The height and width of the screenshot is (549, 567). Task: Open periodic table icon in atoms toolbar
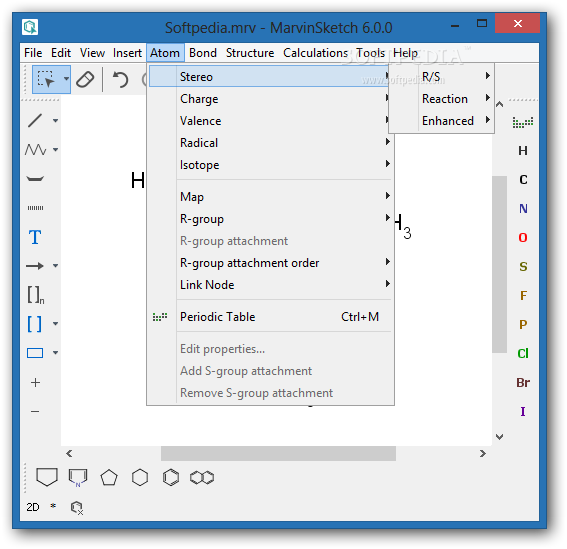tap(523, 122)
